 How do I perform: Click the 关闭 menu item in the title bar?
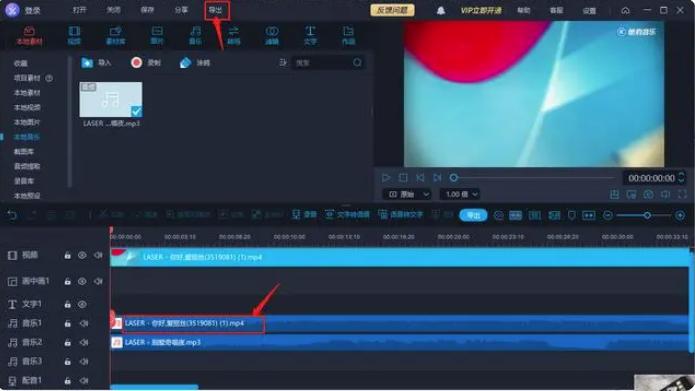[113, 10]
